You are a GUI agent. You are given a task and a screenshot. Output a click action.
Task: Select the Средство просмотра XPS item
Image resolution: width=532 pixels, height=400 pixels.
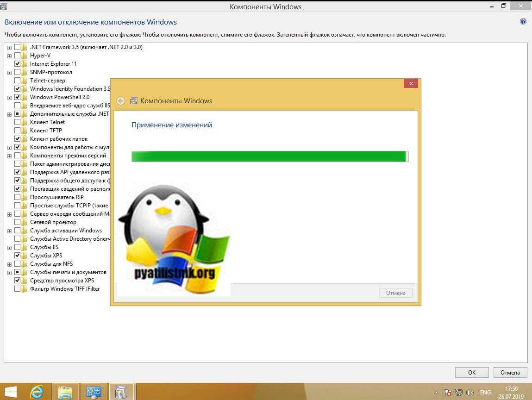coord(62,281)
